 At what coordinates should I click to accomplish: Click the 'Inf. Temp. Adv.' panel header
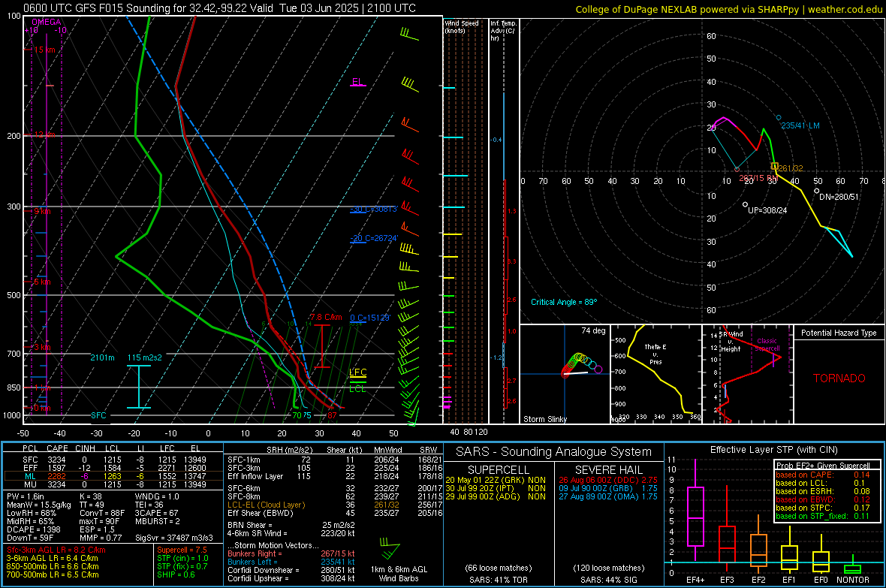click(x=503, y=31)
